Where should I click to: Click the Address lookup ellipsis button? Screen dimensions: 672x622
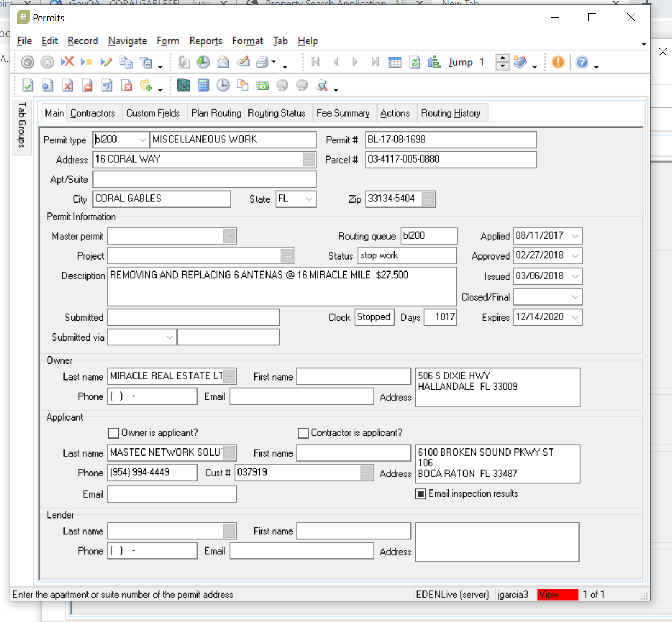(x=309, y=159)
